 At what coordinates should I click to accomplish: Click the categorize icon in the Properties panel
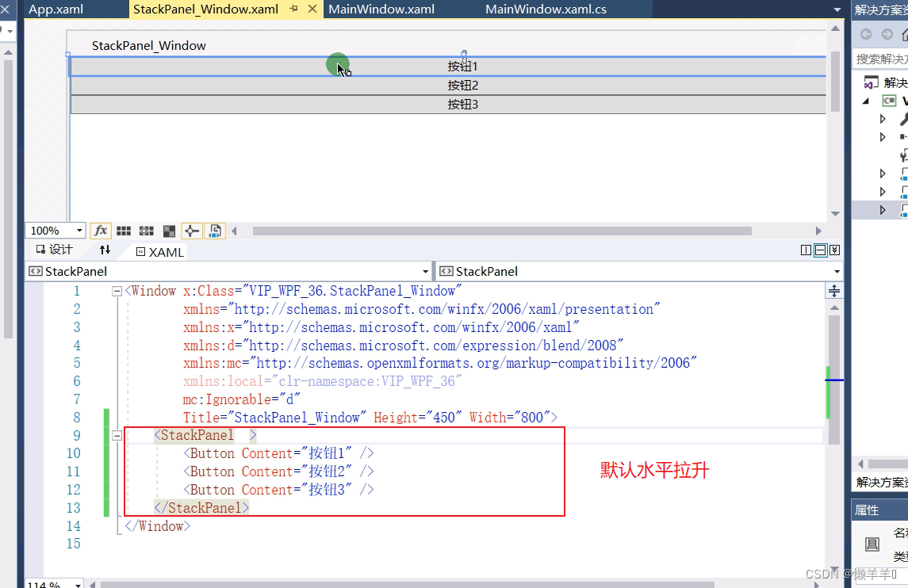coord(872,544)
